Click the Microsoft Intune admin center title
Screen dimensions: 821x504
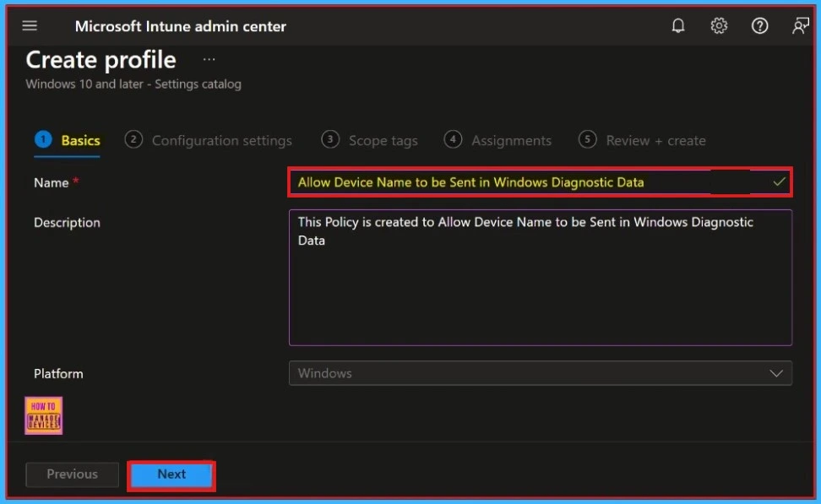point(181,26)
